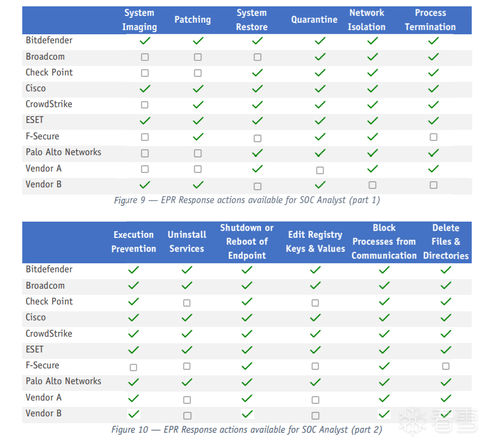Click Palo Alto Networks' Process Termination checkmark

pyautogui.click(x=434, y=153)
